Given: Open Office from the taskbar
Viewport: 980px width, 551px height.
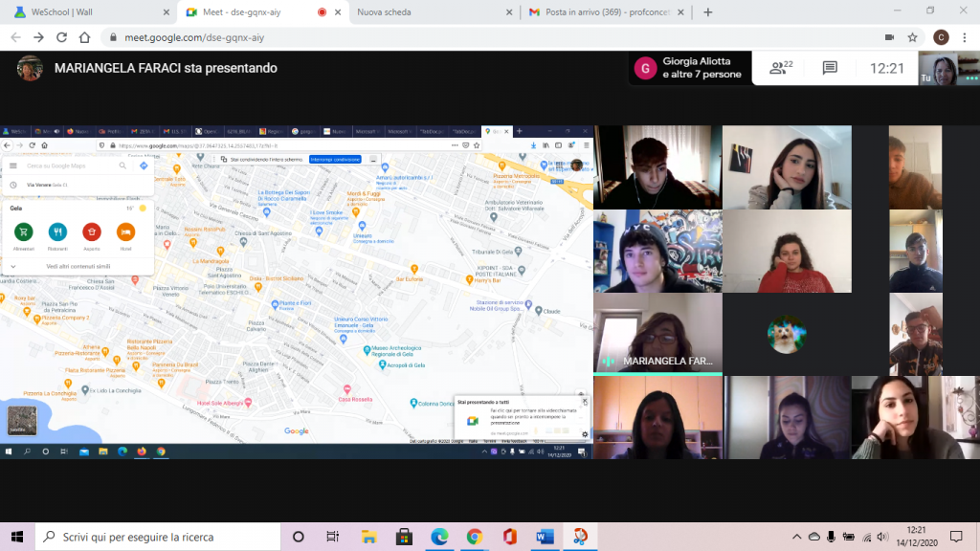Looking at the screenshot, I should [509, 537].
